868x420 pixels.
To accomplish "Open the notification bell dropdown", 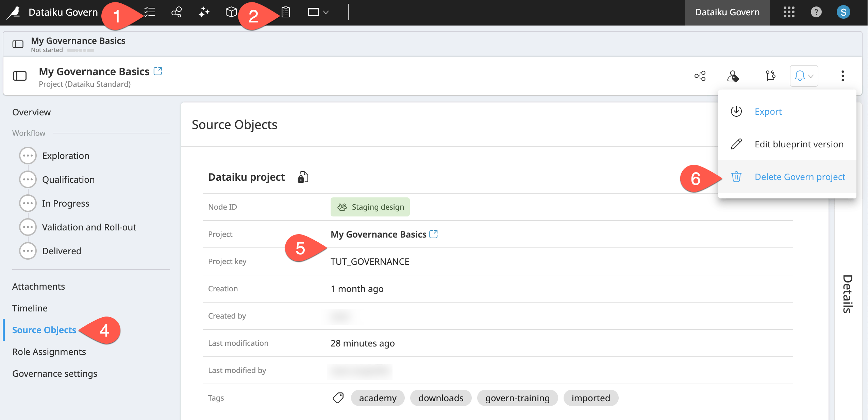I will (x=803, y=76).
